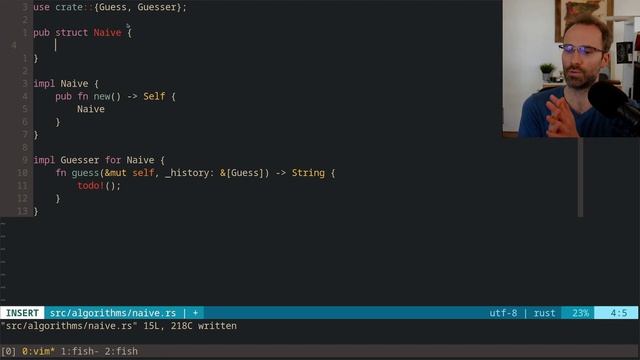
Task: Click the src/algorithms/naive.rs filename in status line
Action: pos(113,313)
